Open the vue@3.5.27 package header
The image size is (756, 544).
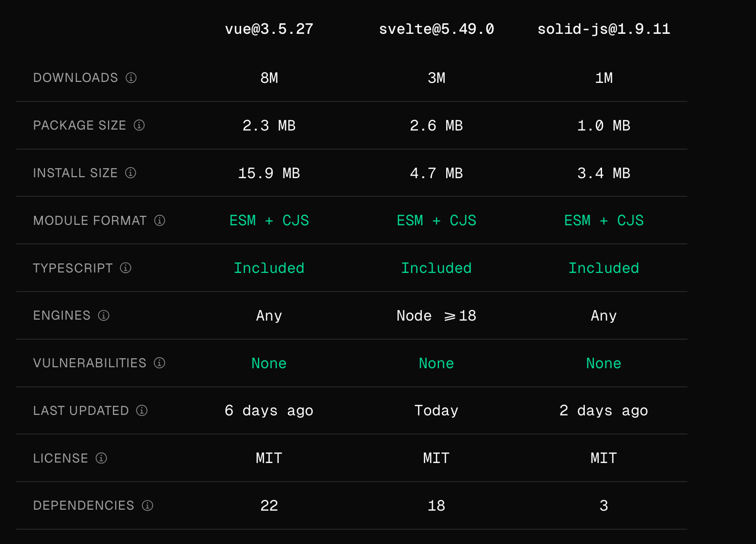(269, 29)
